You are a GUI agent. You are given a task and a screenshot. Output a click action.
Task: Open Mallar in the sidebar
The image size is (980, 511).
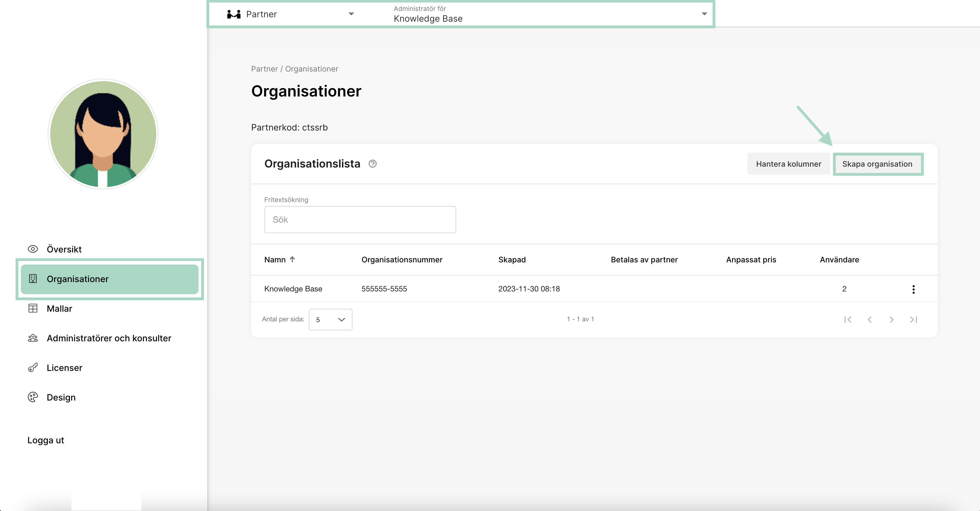[x=110, y=309]
